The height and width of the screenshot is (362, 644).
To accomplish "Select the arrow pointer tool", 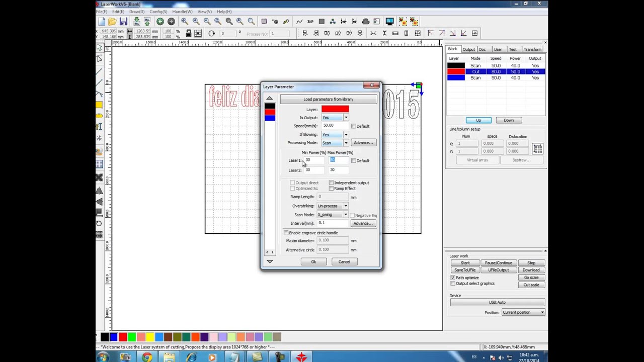I will click(x=99, y=48).
